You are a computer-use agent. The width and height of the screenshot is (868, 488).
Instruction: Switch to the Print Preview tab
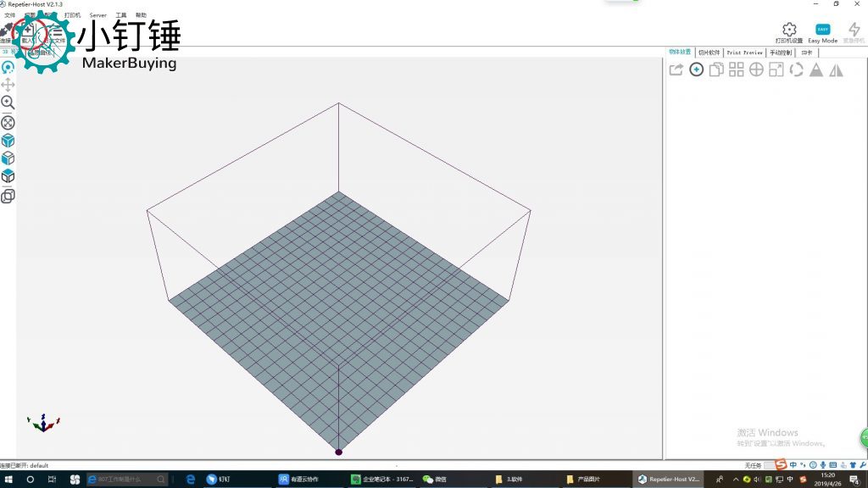pos(744,53)
